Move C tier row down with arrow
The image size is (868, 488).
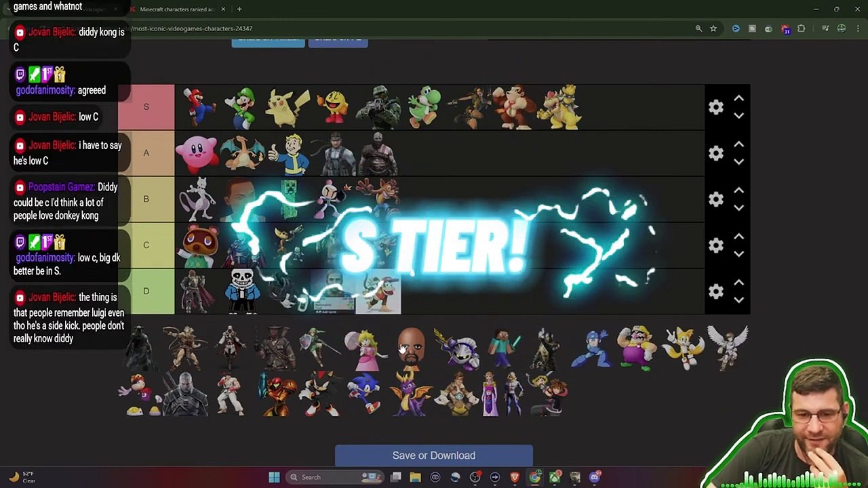pyautogui.click(x=738, y=254)
